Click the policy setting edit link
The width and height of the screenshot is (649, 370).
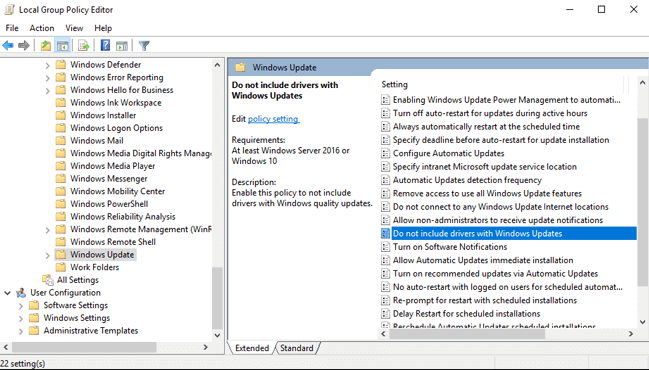273,119
